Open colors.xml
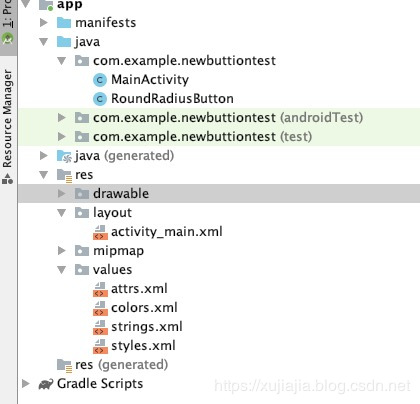 [144, 308]
